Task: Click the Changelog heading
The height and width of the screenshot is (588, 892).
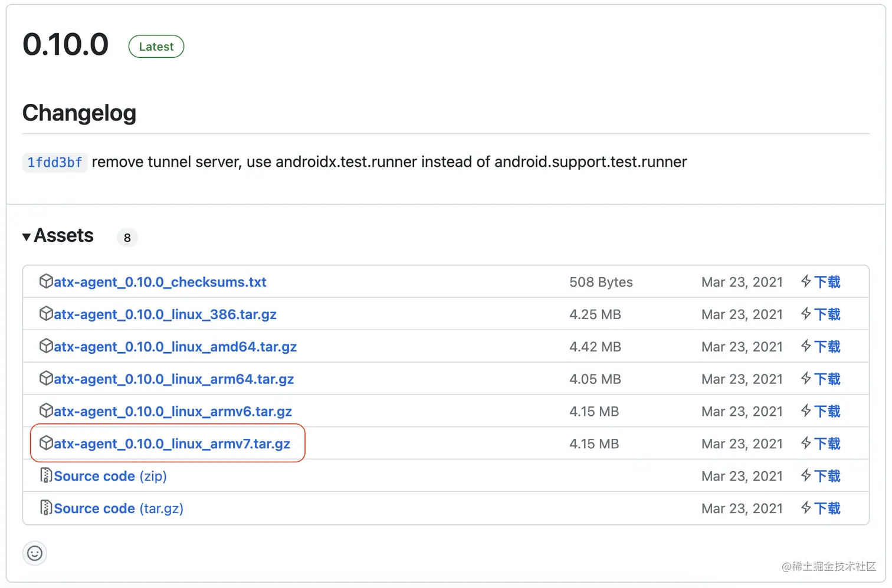Action: 79,113
